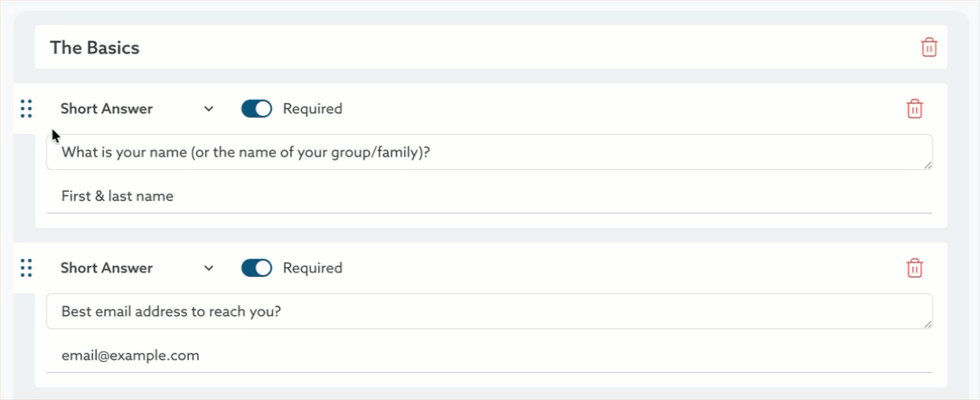The height and width of the screenshot is (400, 980).
Task: Click the Required label text on name question
Action: click(312, 109)
